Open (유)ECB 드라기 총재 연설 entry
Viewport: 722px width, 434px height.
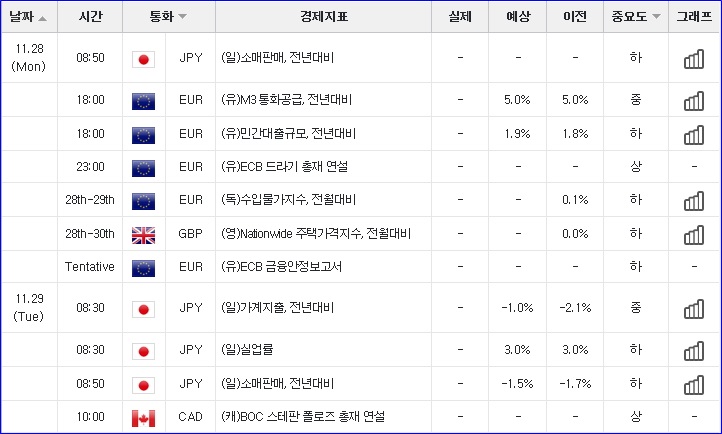284,167
